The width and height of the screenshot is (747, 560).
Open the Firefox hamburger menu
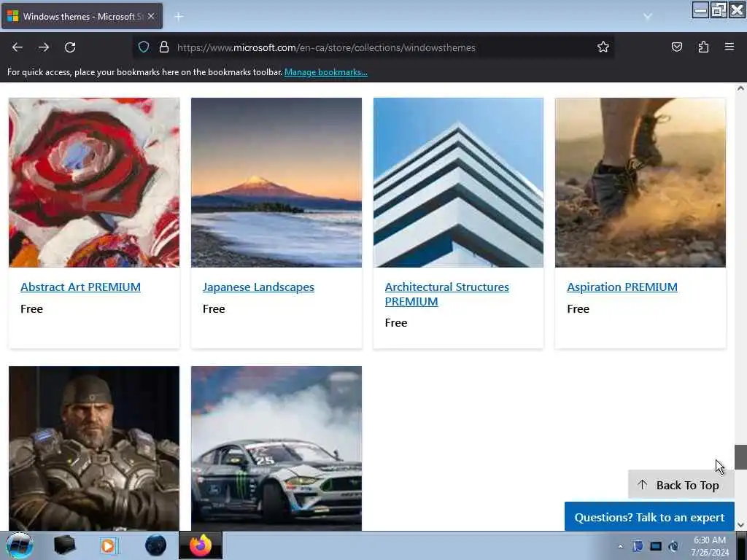[x=729, y=47]
